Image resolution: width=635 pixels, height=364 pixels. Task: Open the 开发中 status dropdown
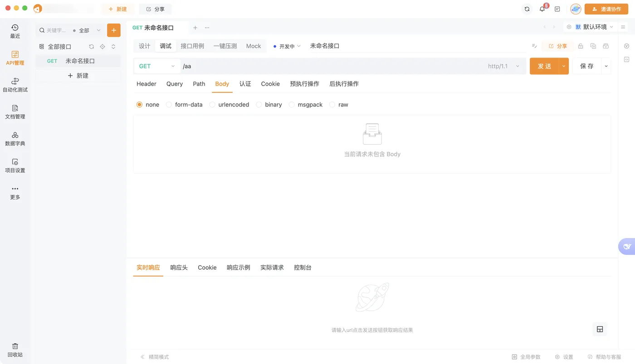[287, 46]
